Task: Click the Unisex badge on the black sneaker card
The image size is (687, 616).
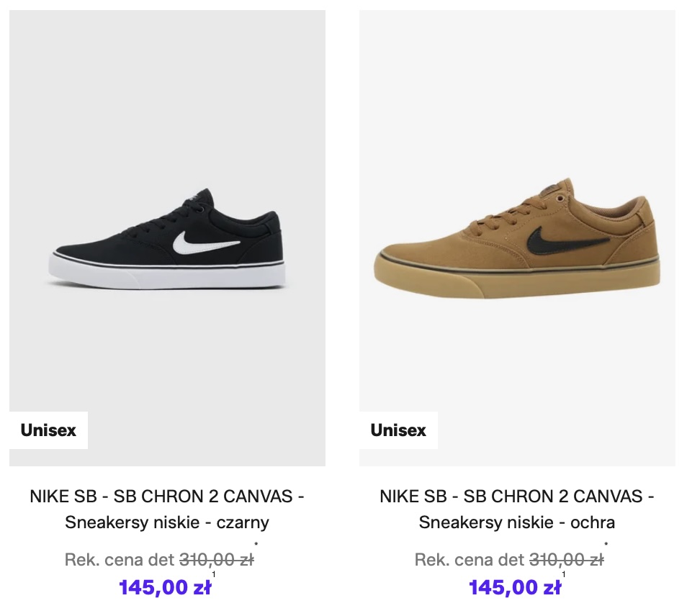Action: (x=48, y=430)
